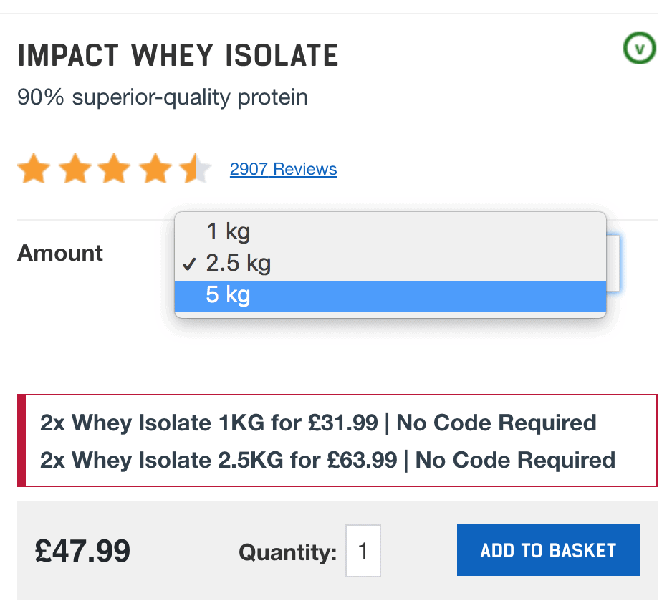The image size is (672, 616).
Task: Click the half-filled fifth rating star
Action: pyautogui.click(x=195, y=170)
